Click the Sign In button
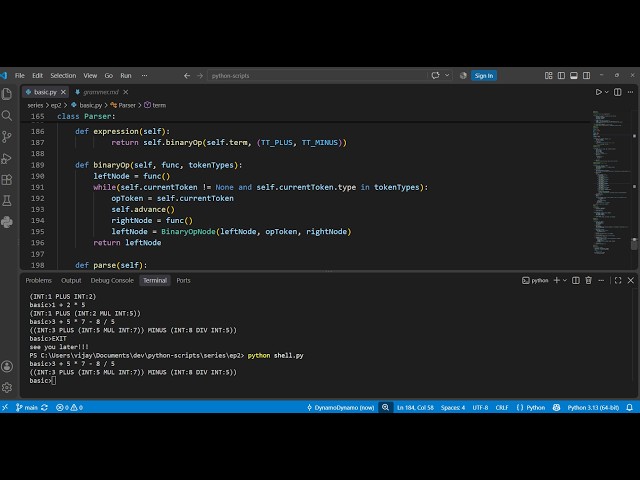 tap(484, 76)
